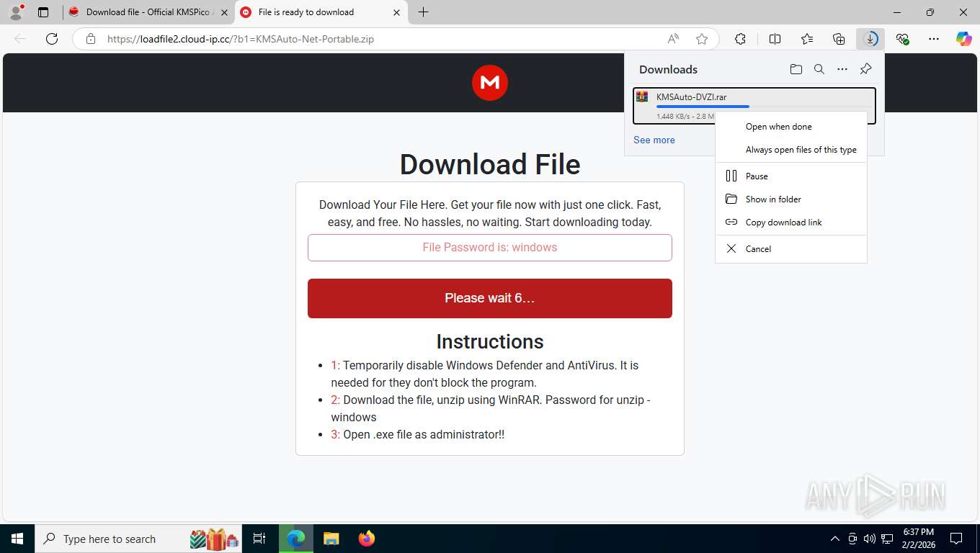This screenshot has height=553, width=980.
Task: Click instruction 3 about opening .exe file
Action: 417,434
